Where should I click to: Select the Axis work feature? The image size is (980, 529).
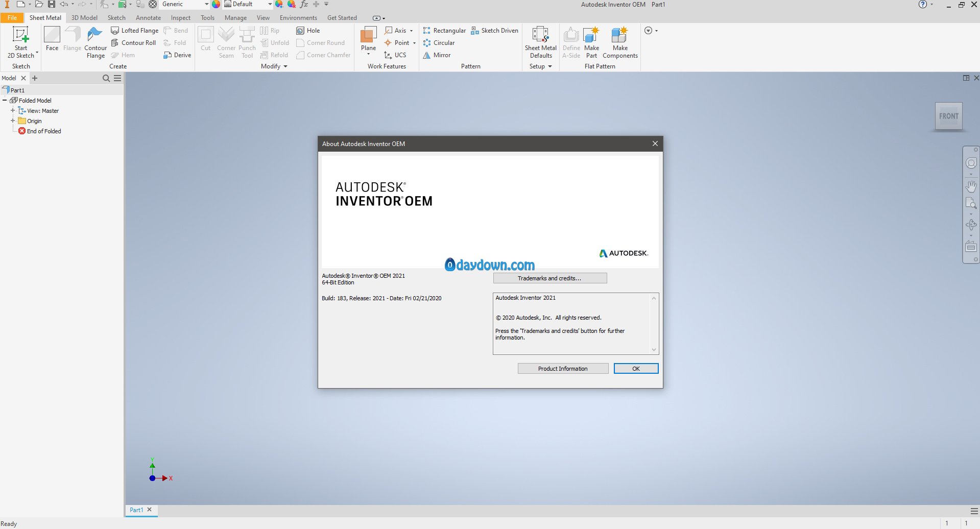(395, 31)
